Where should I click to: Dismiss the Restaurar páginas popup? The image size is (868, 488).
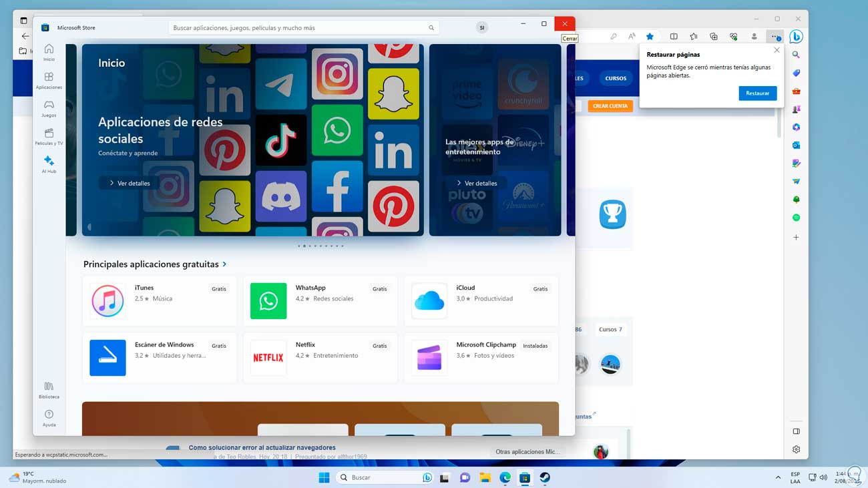click(x=777, y=50)
